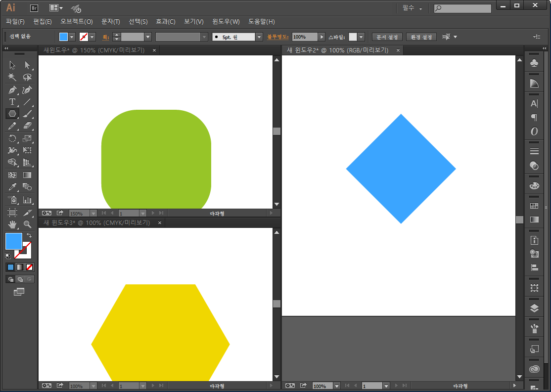Select the Type tool

(x=12, y=102)
